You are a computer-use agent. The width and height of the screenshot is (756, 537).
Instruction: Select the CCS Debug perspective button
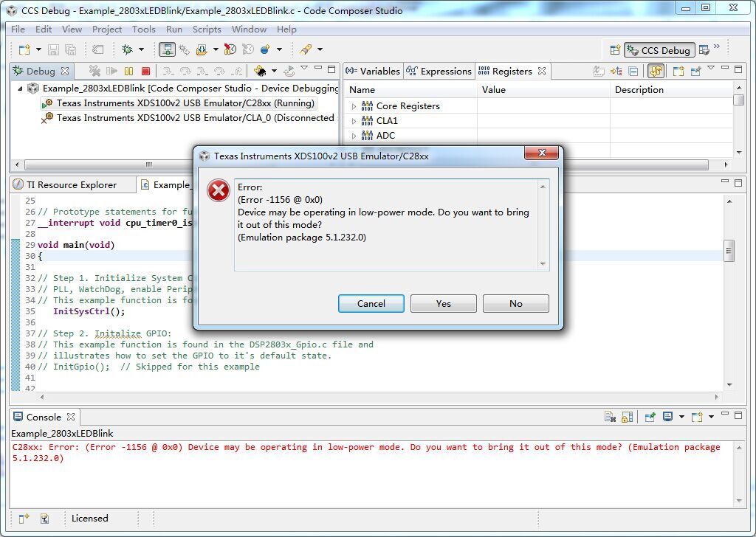(659, 50)
